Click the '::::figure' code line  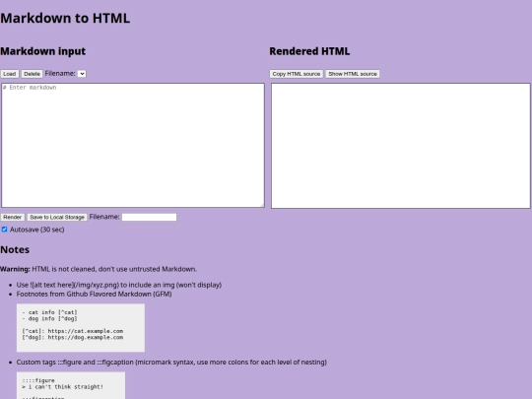pyautogui.click(x=38, y=380)
